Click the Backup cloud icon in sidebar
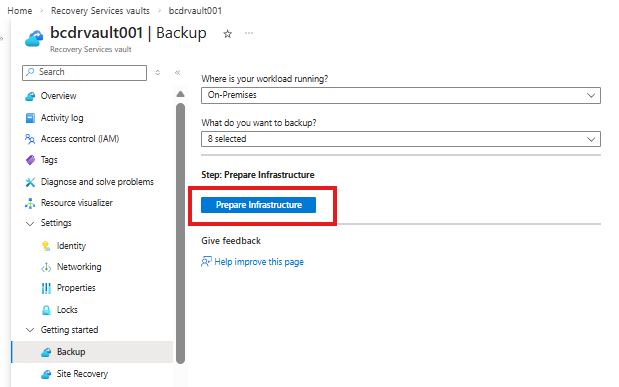Image resolution: width=619 pixels, height=387 pixels. pyautogui.click(x=46, y=352)
